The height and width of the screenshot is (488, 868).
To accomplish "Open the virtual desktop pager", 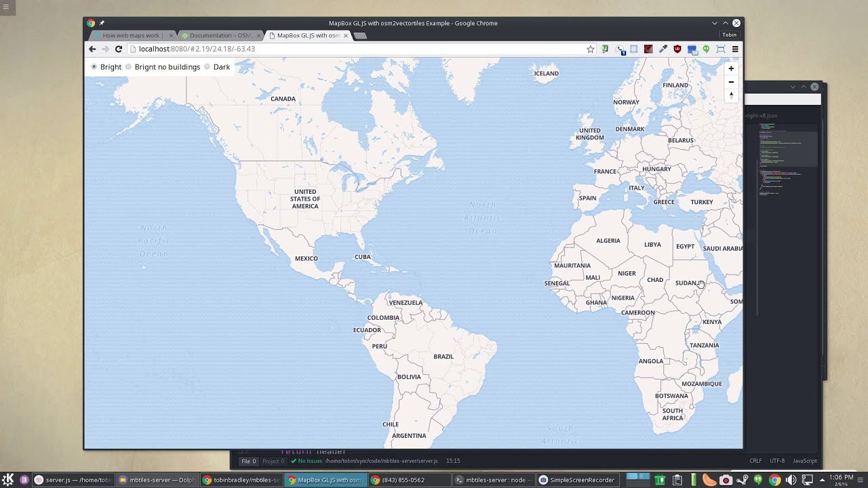I will [637, 480].
